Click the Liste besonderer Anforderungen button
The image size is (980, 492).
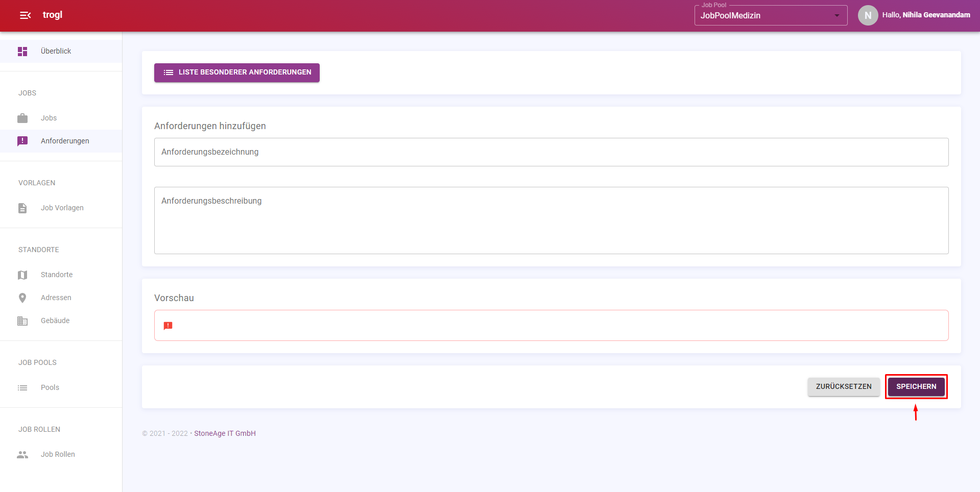click(x=237, y=72)
